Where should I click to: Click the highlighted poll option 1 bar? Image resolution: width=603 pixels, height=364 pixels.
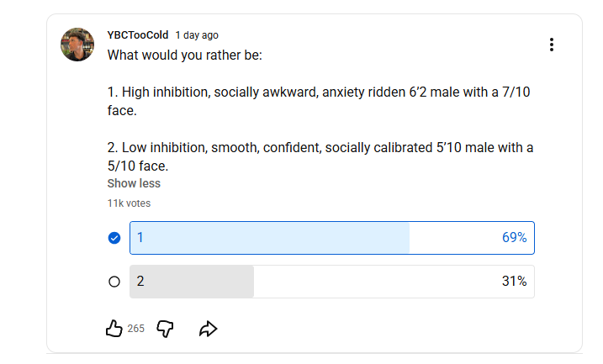(331, 238)
